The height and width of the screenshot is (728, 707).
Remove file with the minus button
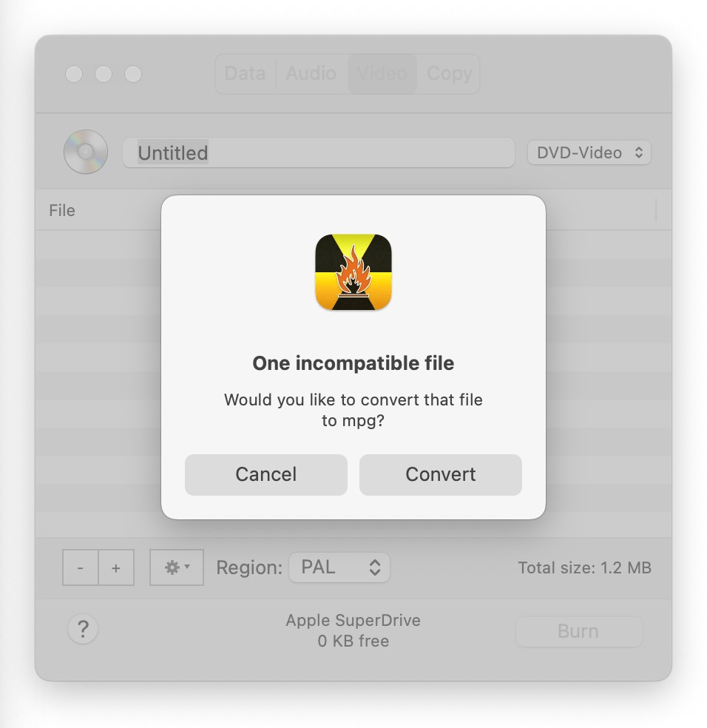[x=81, y=567]
